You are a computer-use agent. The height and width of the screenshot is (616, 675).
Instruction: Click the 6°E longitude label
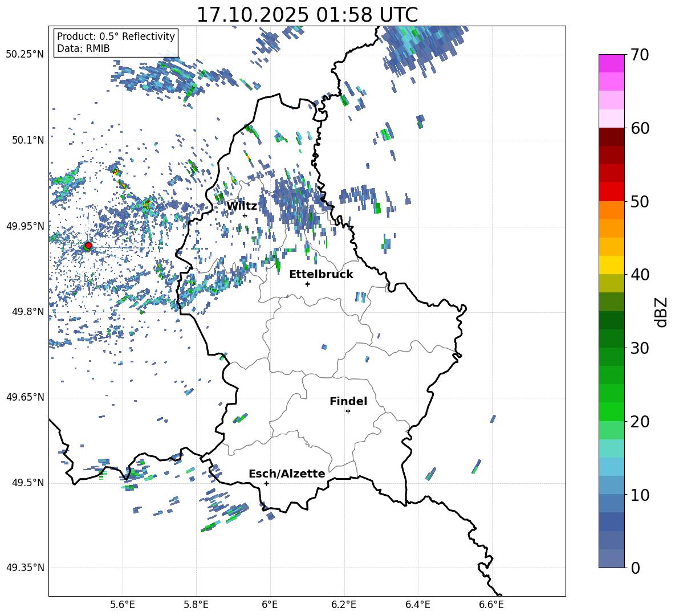(270, 605)
